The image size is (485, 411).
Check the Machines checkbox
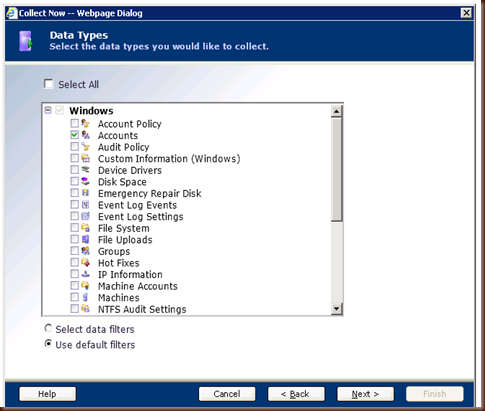coord(75,297)
